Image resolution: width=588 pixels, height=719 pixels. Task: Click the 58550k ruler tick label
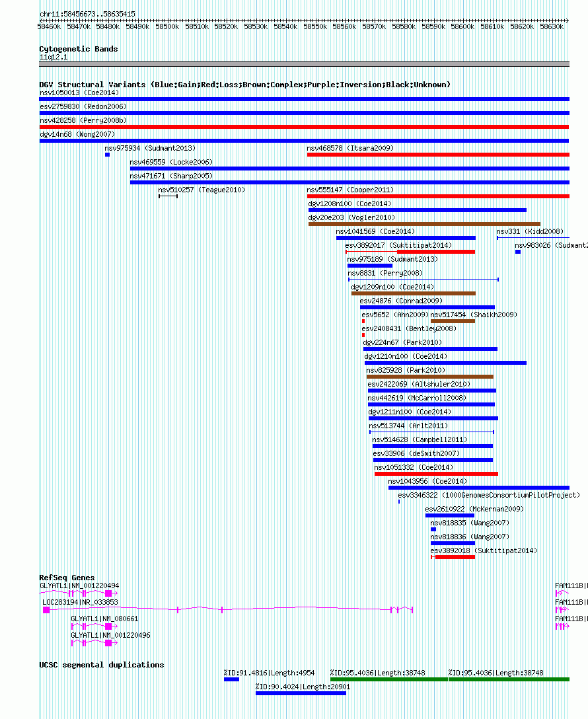[315, 27]
